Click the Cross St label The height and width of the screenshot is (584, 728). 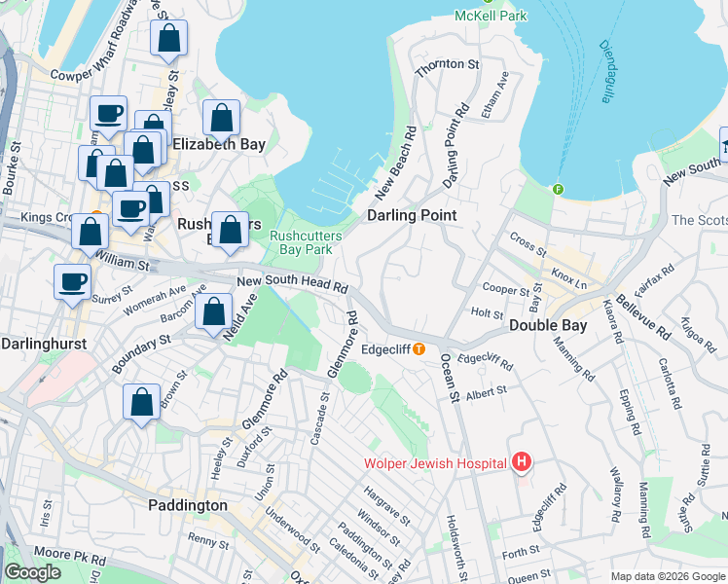[x=528, y=244]
